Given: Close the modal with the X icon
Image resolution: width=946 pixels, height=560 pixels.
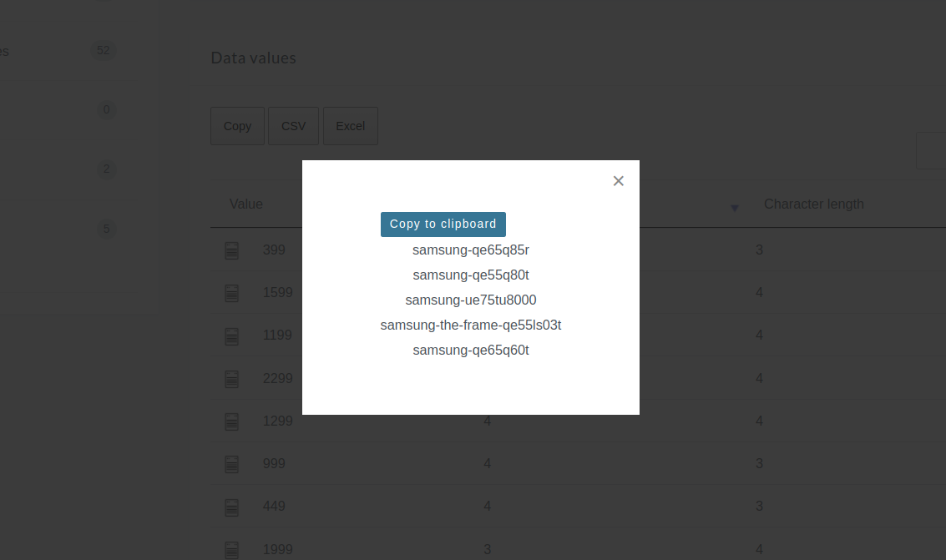Looking at the screenshot, I should tap(619, 181).
